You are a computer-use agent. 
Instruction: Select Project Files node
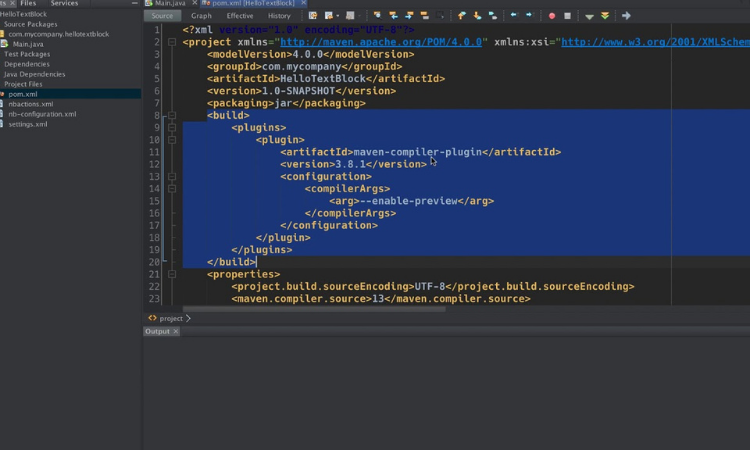[23, 84]
